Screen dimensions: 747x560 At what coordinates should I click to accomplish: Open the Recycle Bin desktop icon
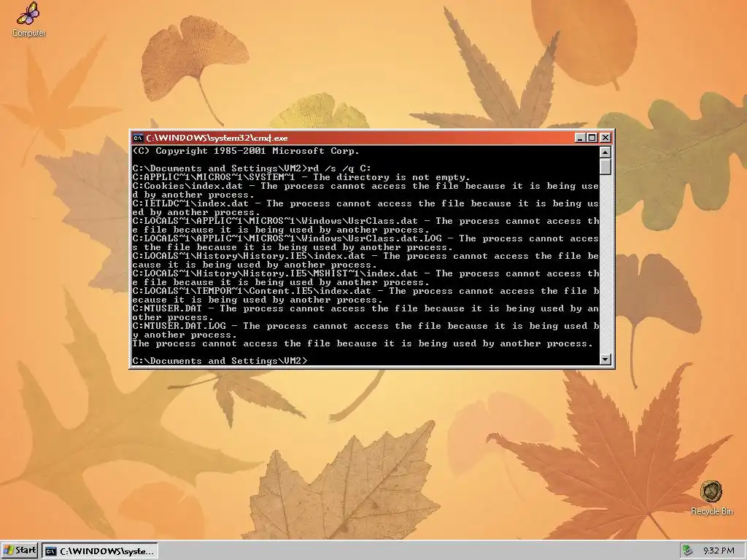pos(711,498)
